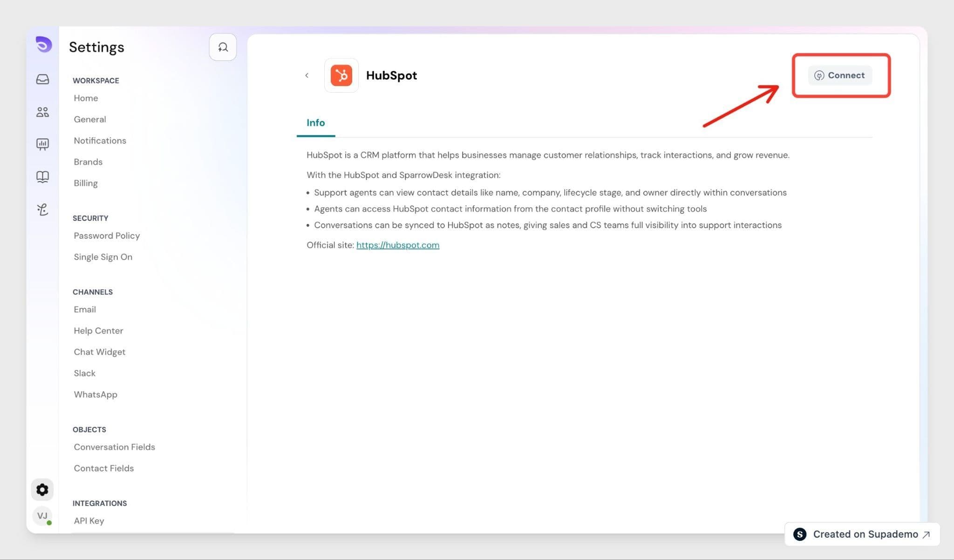
Task: Click the settings gear icon
Action: tap(42, 490)
